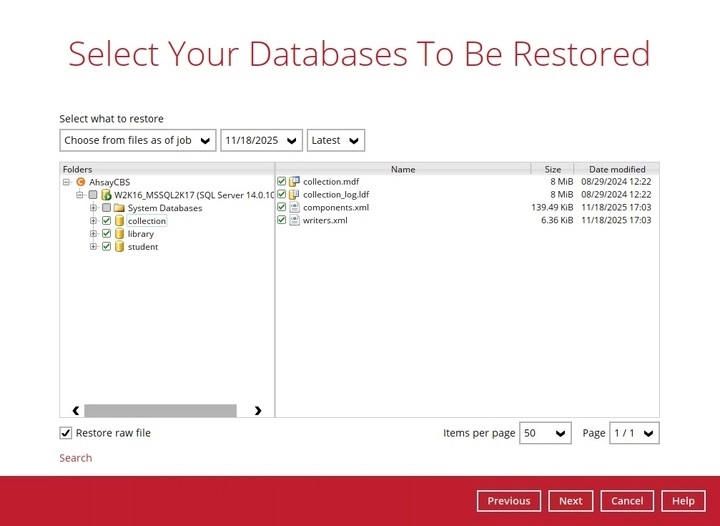The height and width of the screenshot is (526, 720).
Task: Open the Items per page dropdown
Action: pyautogui.click(x=545, y=433)
